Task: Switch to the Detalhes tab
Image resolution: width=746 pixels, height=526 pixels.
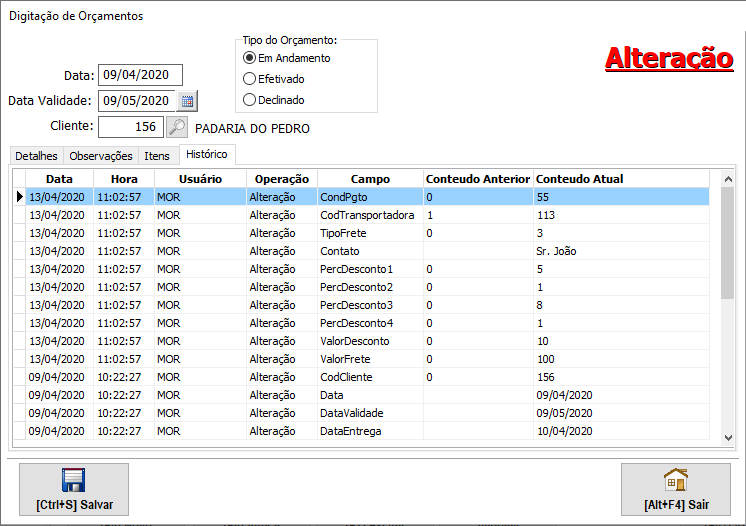Action: click(37, 156)
